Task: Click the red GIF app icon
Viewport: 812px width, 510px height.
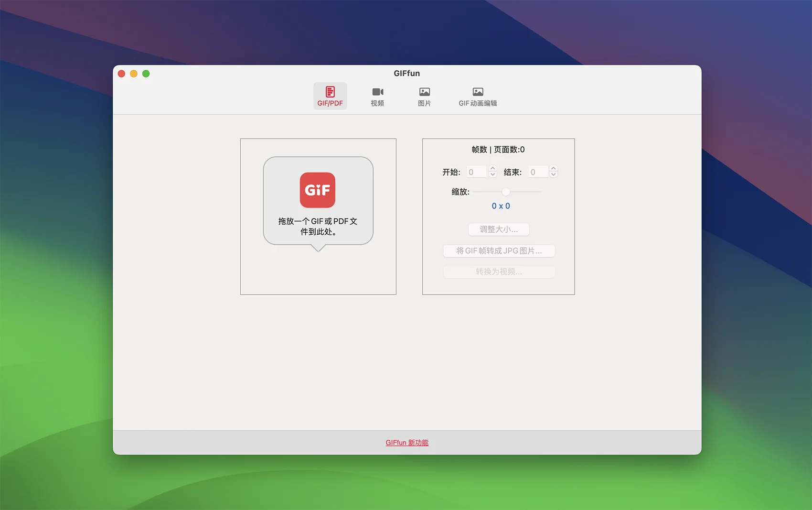Action: coord(318,190)
